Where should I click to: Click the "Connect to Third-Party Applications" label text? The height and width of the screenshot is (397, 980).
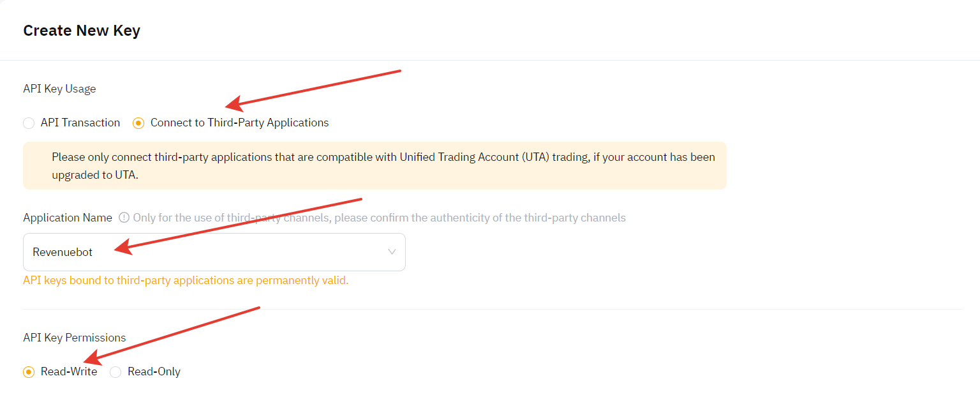point(240,123)
